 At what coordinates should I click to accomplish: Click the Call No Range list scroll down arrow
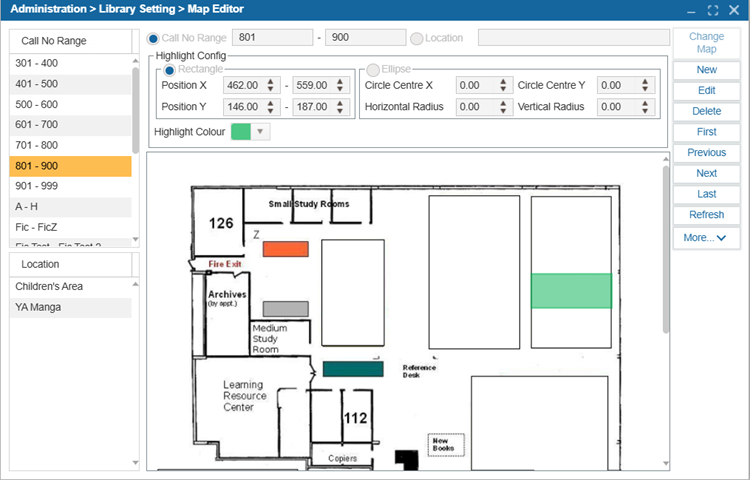tap(135, 239)
